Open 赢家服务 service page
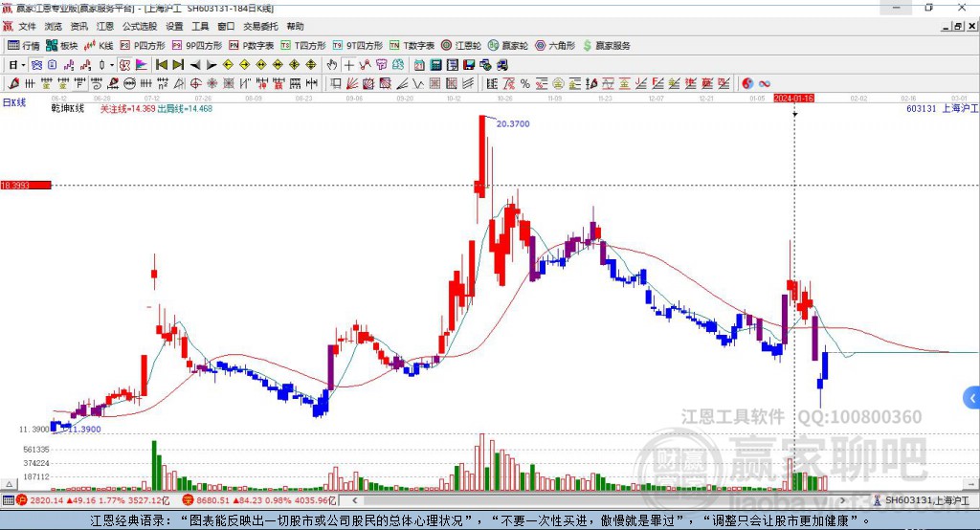The width and height of the screenshot is (980, 530). [x=607, y=46]
